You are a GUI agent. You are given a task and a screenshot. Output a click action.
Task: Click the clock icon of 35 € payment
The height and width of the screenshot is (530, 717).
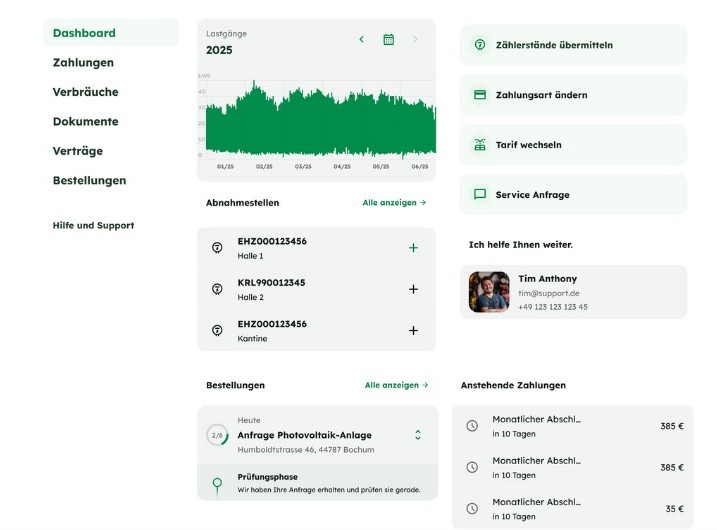472,508
